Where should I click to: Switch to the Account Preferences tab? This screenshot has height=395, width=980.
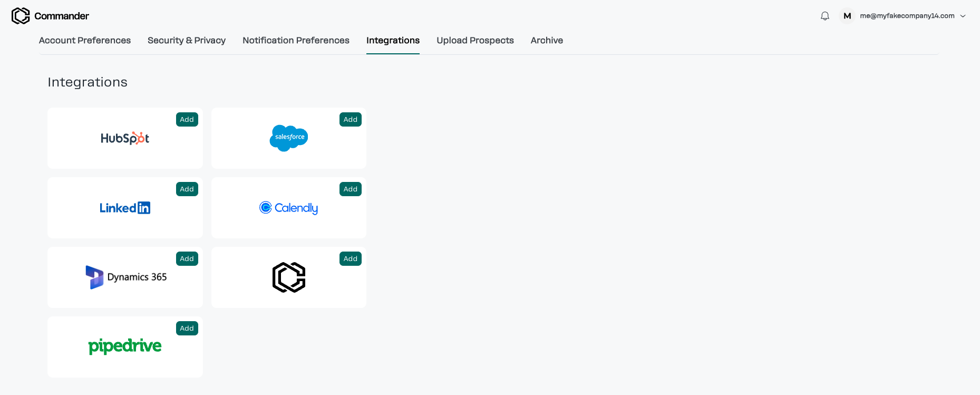84,40
